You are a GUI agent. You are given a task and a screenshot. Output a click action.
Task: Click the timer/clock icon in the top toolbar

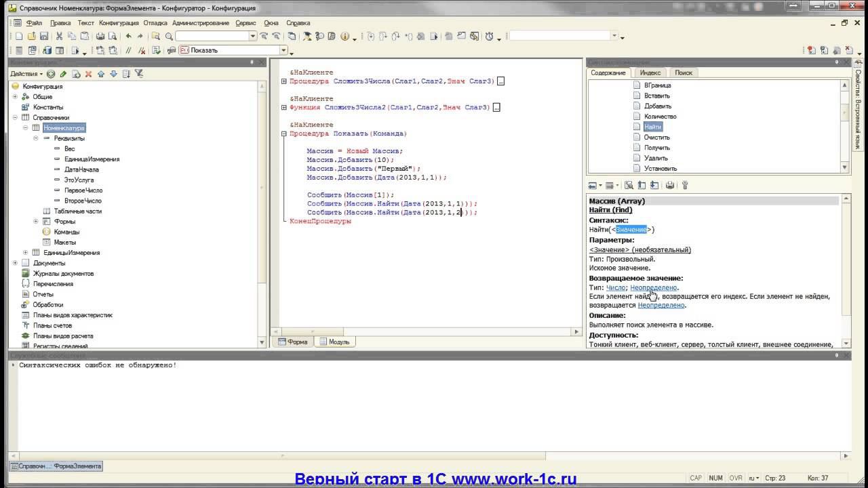click(490, 37)
